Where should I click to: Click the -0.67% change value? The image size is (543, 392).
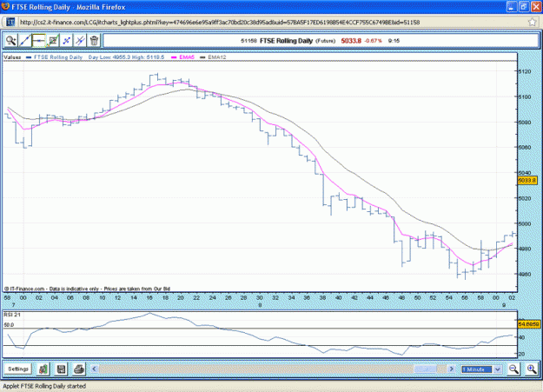[x=373, y=41]
